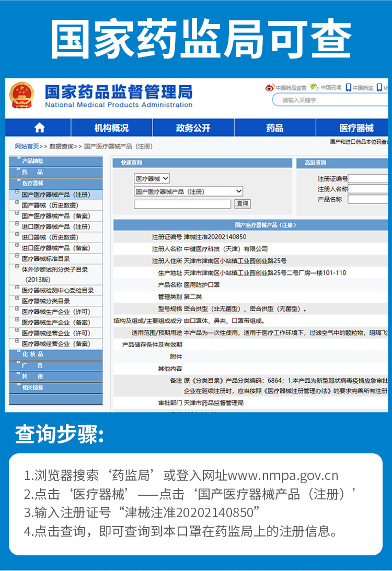Expand the 其他 sidebar section
This screenshot has width=392, height=571.
[x=56, y=376]
